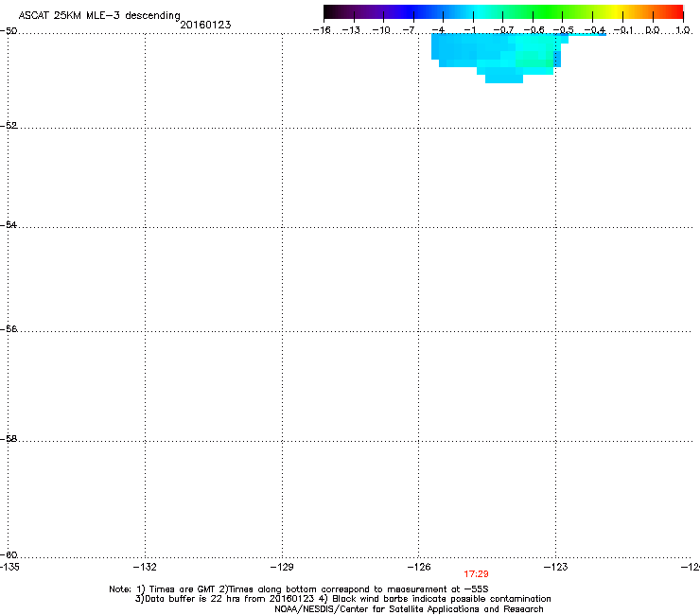The height and width of the screenshot is (615, 700).
Task: Click the red timestamp 17:29
Action: pyautogui.click(x=476, y=574)
